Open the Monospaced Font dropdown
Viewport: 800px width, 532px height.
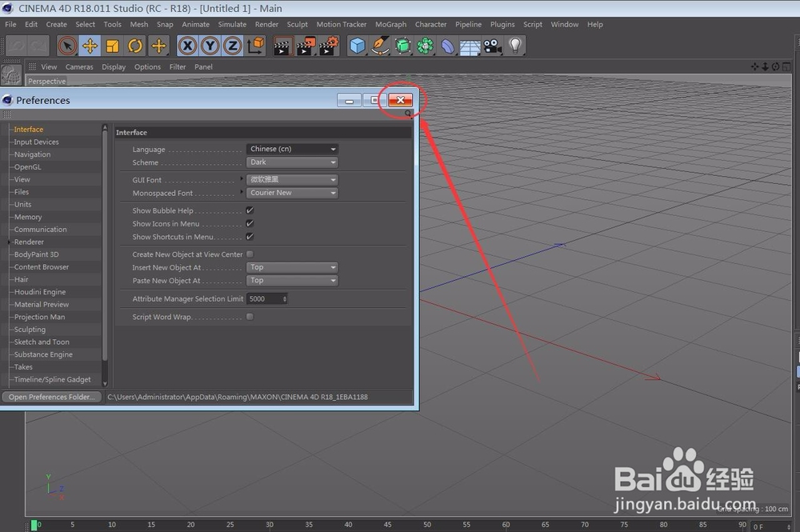(292, 193)
